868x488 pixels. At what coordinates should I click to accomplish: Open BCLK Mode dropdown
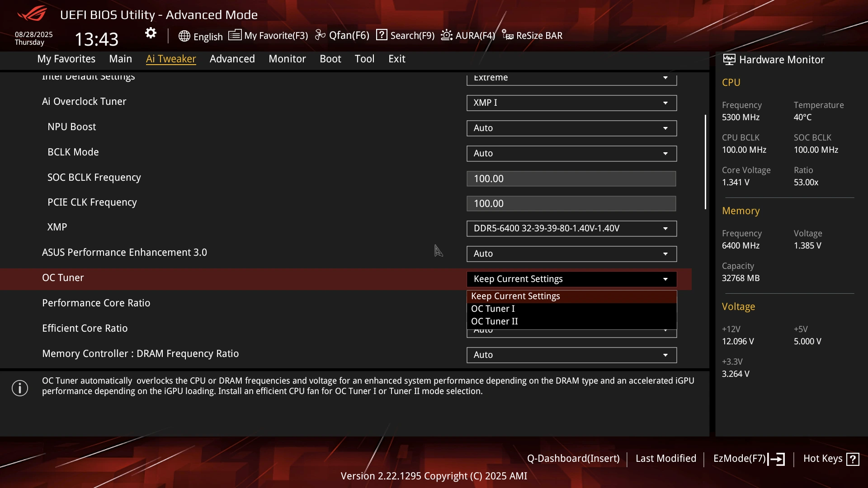coord(571,154)
